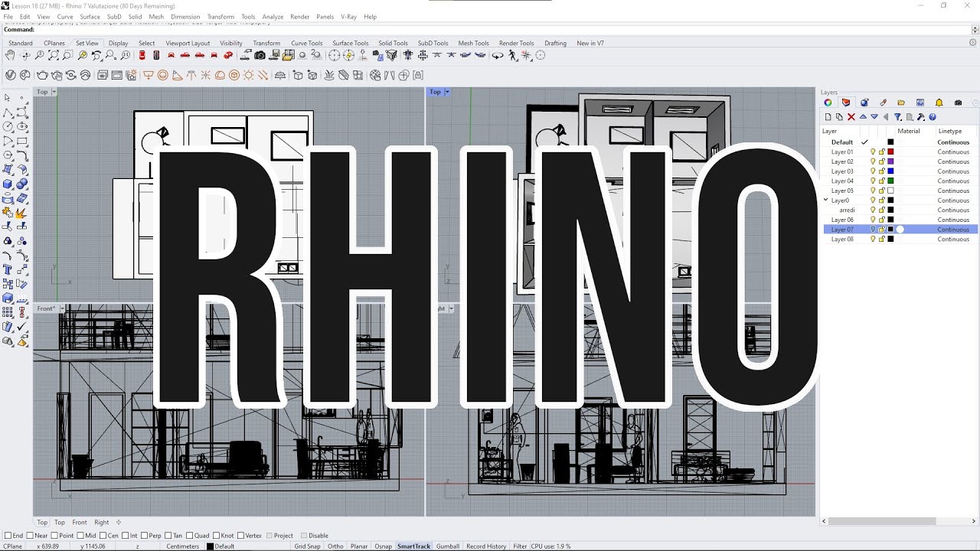
Task: Click the green color swatch of Layer 04
Action: pyautogui.click(x=890, y=181)
